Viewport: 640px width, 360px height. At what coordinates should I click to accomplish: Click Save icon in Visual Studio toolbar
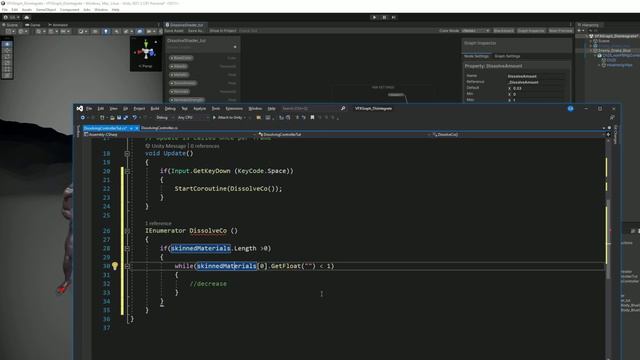pyautogui.click(x=119, y=118)
